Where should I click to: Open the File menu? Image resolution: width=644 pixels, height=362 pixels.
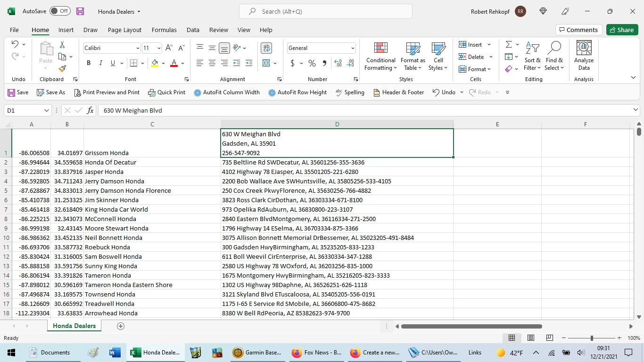pos(14,30)
